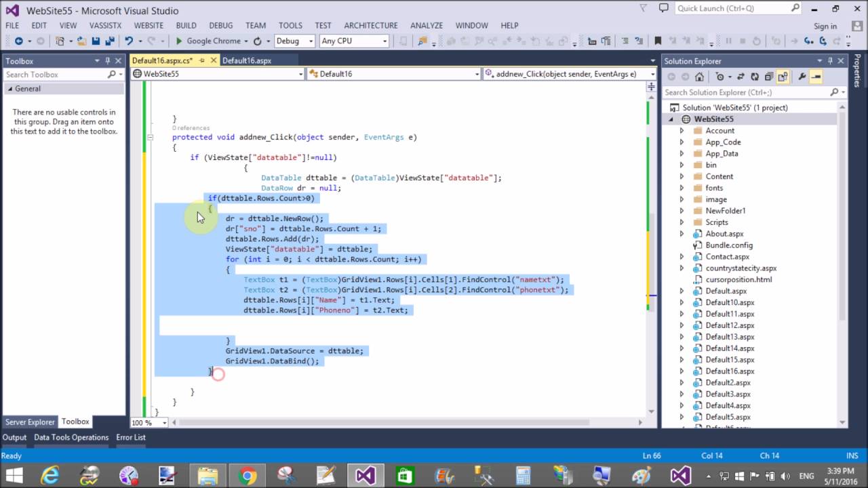
Task: Open the Error List tab at bottom
Action: point(131,437)
